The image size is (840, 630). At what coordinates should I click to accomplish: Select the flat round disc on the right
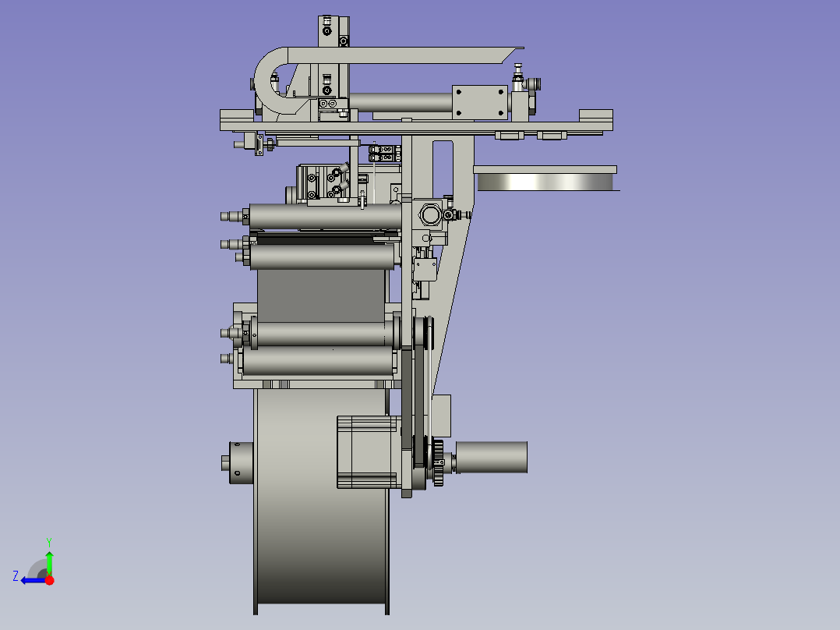click(545, 182)
